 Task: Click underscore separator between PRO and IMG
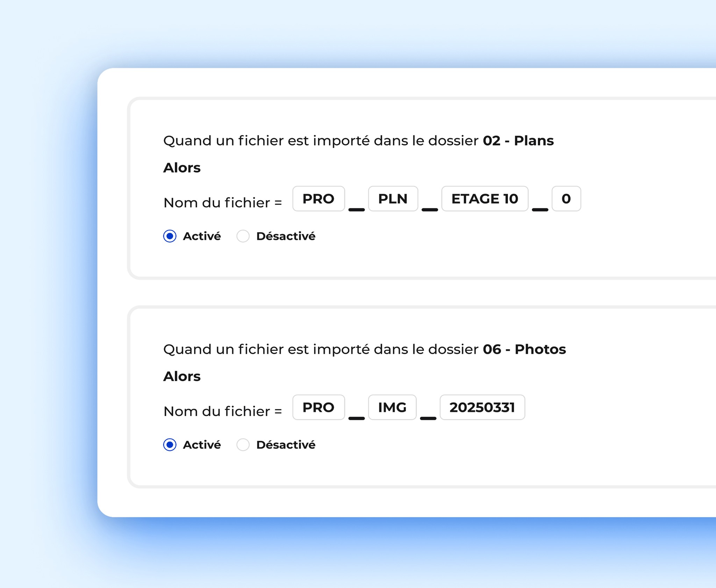(357, 418)
